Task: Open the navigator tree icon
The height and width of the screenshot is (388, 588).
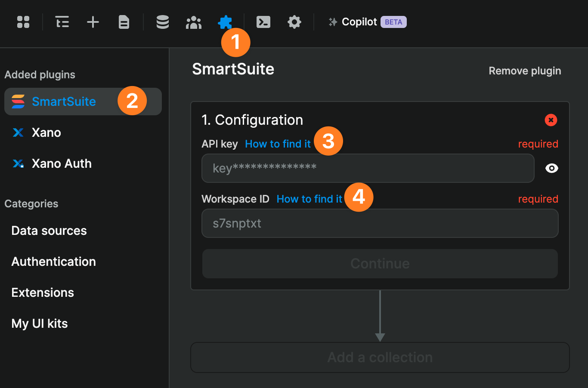Action: tap(62, 22)
